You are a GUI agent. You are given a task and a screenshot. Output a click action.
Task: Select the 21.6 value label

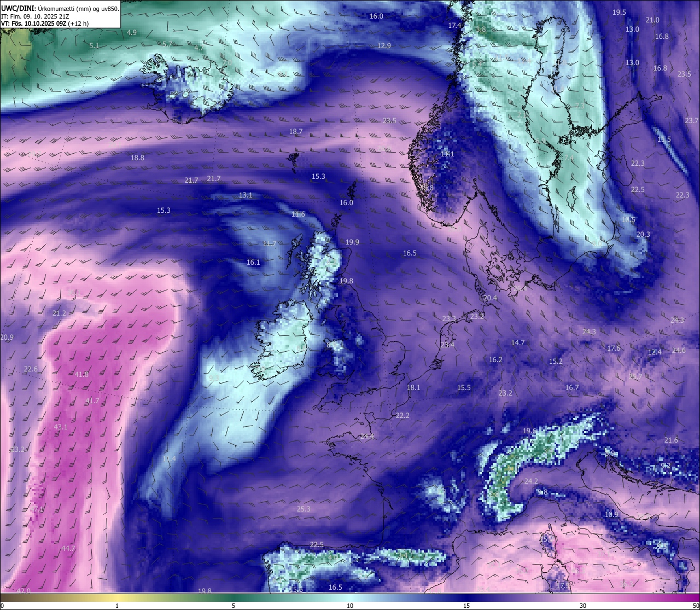671,440
